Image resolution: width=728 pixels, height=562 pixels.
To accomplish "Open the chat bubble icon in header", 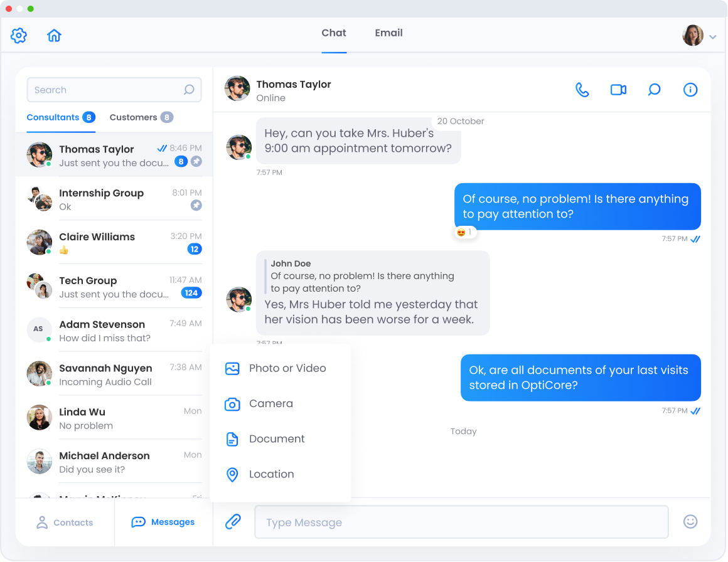I will [x=654, y=90].
